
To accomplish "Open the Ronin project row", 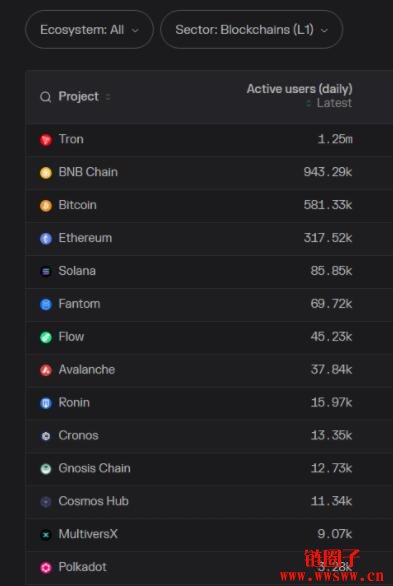I will (x=211, y=403).
